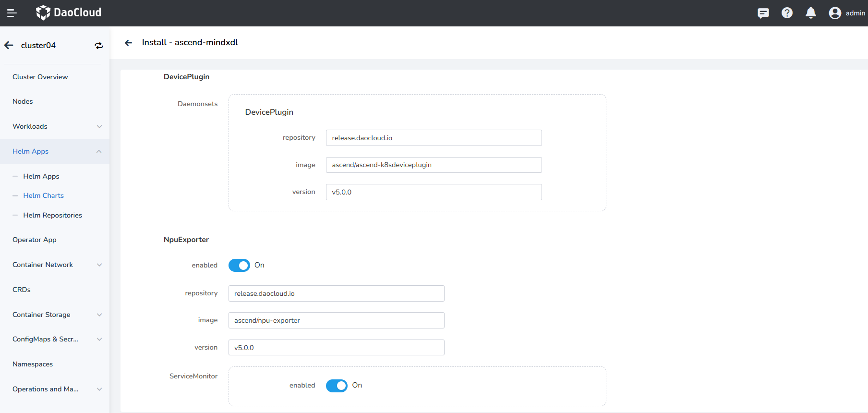868x413 pixels.
Task: Disable the NpuExporter enabled toggle
Action: click(x=239, y=266)
